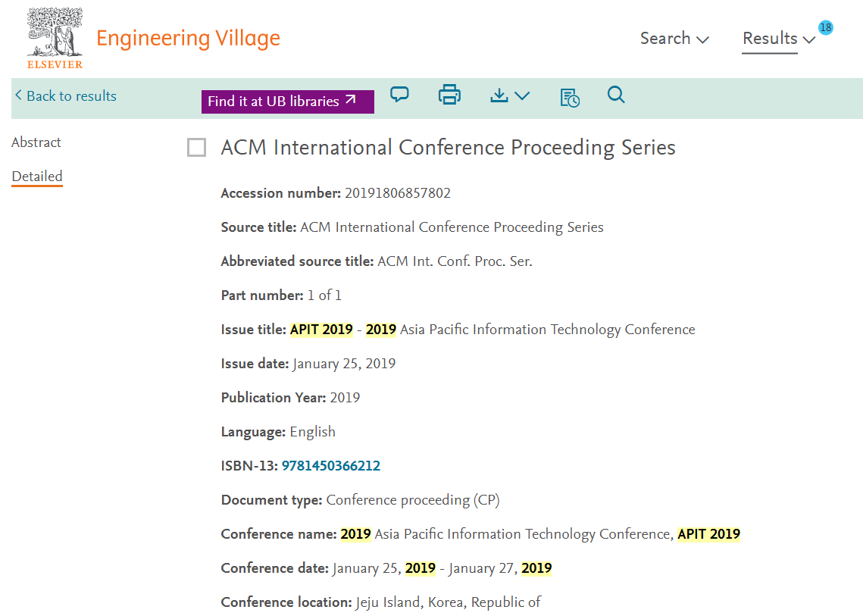Image resolution: width=863 pixels, height=616 pixels.
Task: Click the external arrow on Find it button
Action: (x=350, y=101)
